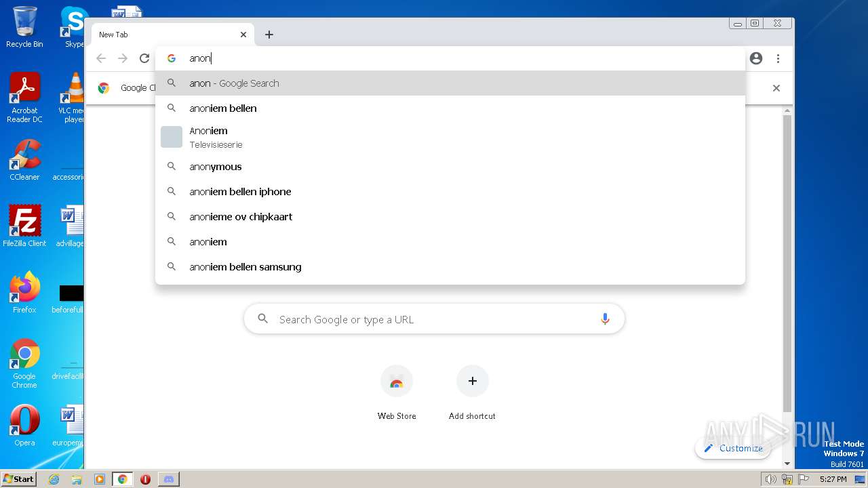Click the Discord taskbar icon
The height and width of the screenshot is (488, 868).
click(x=169, y=479)
